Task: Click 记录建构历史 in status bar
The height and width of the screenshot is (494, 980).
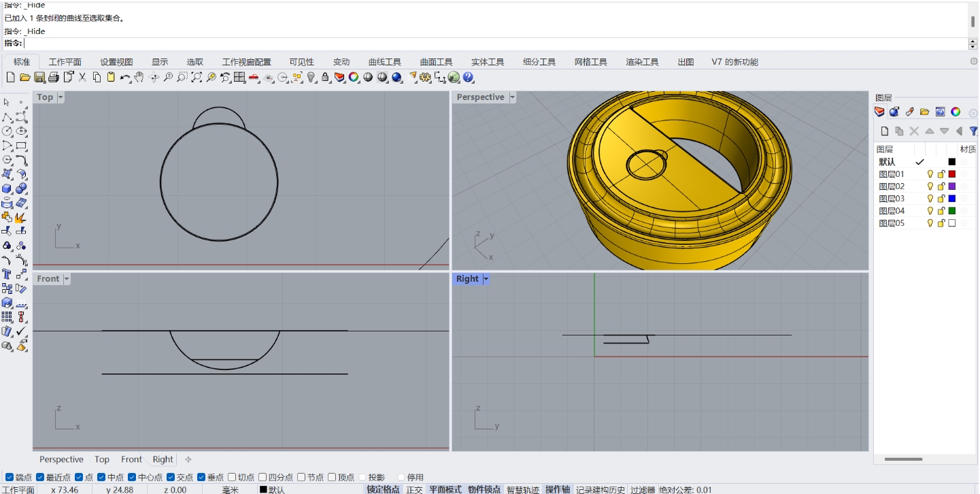Action: [601, 489]
